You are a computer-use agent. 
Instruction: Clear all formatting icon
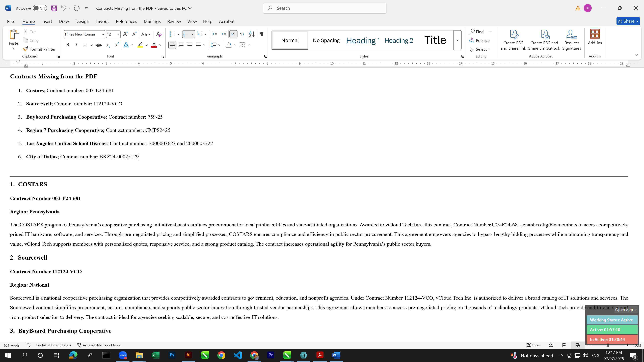click(x=159, y=34)
